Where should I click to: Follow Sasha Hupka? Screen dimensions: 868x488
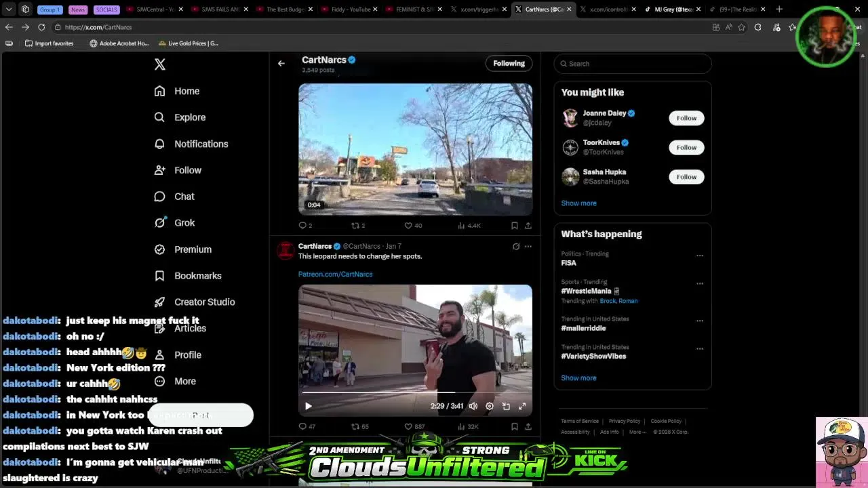click(x=686, y=177)
